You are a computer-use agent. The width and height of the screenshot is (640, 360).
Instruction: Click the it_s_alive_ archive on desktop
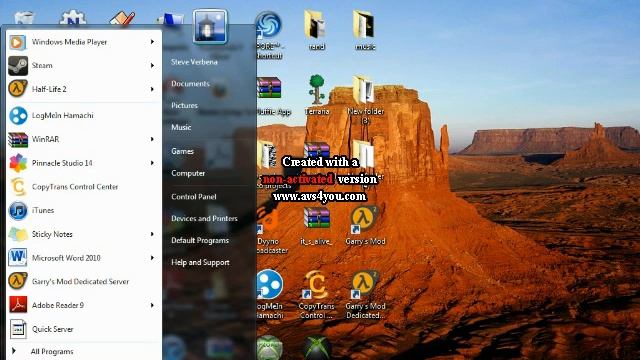coord(316,227)
